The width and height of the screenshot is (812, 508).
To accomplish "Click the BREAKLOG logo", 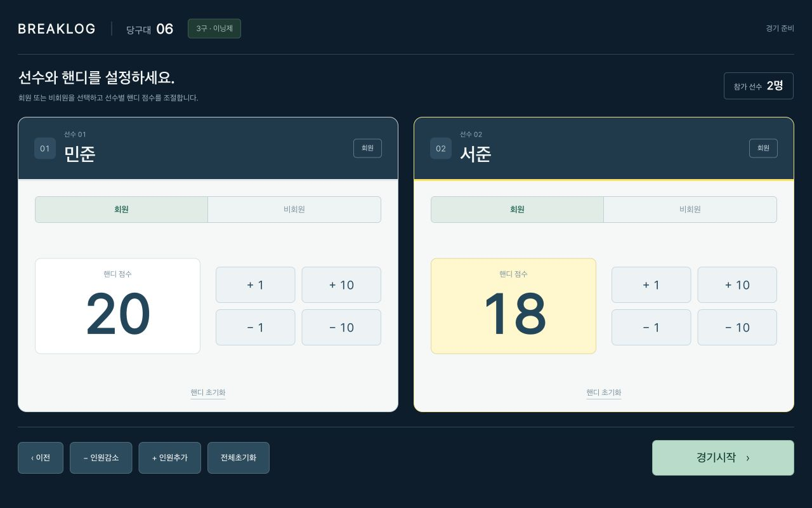I will click(57, 29).
